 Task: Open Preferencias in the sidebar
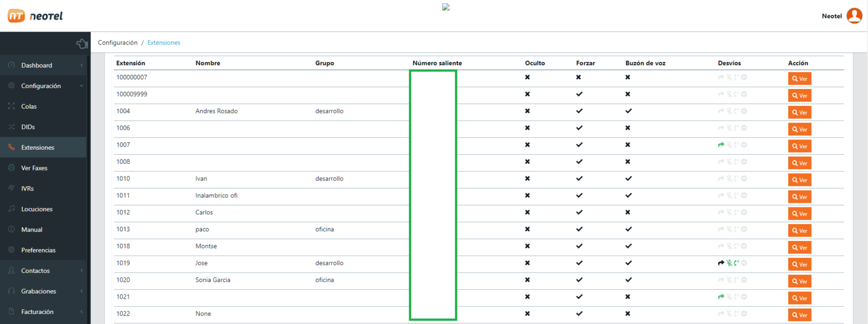(43, 250)
